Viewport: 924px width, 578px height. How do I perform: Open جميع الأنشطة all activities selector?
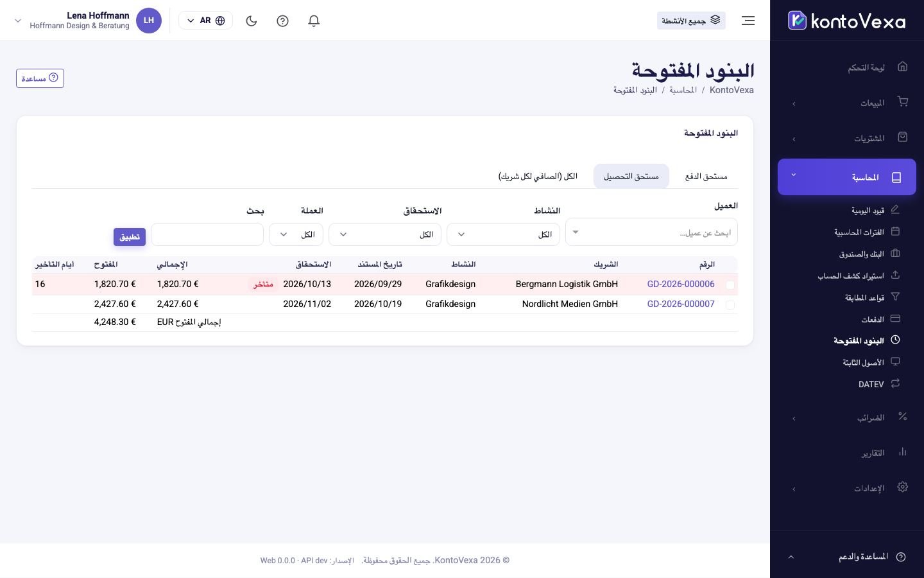pyautogui.click(x=691, y=21)
